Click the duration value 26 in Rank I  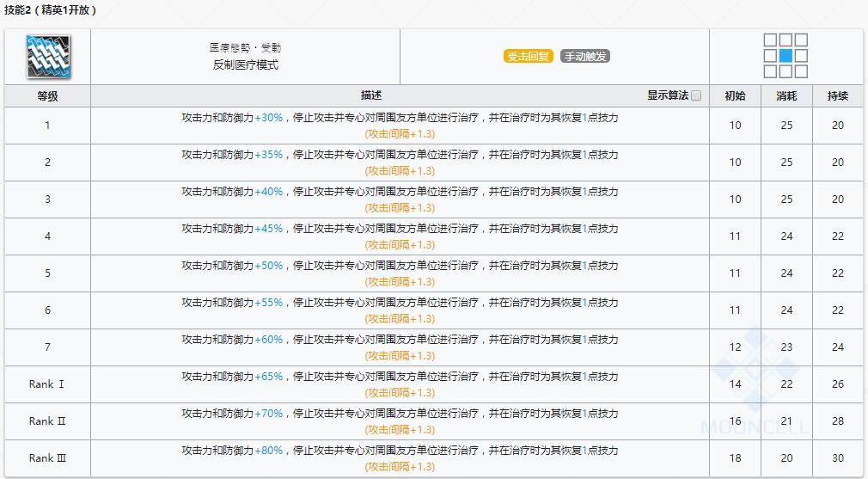[838, 384]
